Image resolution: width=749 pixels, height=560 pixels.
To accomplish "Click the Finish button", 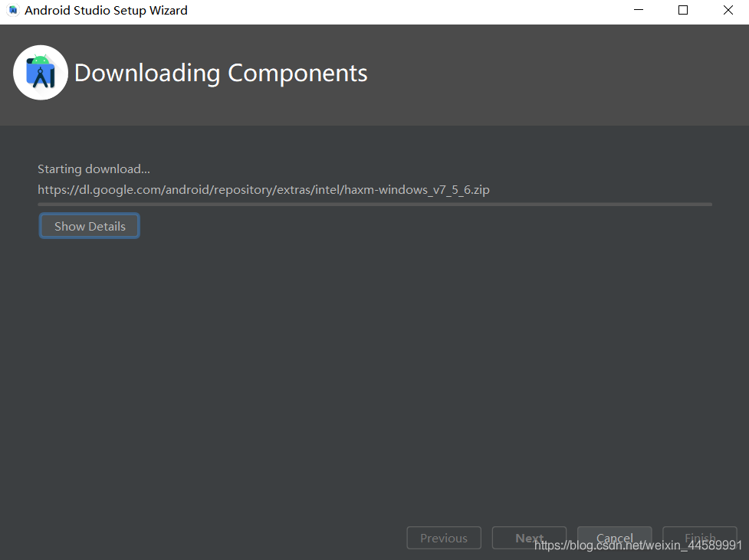I will pos(700,538).
